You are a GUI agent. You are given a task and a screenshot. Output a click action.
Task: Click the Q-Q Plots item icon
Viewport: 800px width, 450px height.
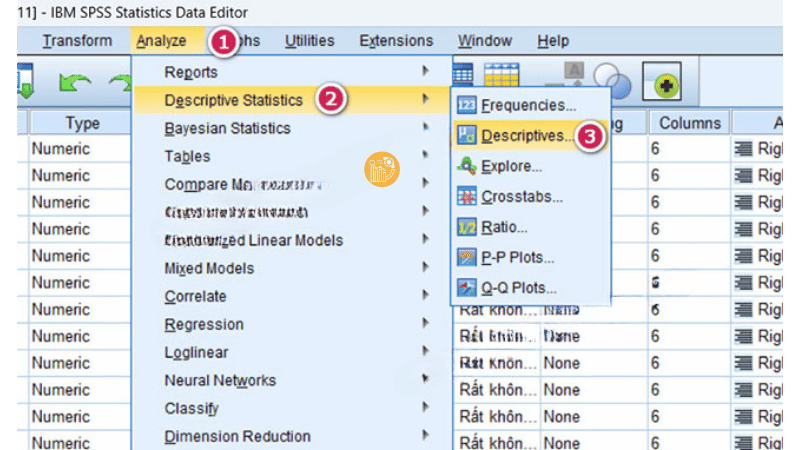(466, 288)
